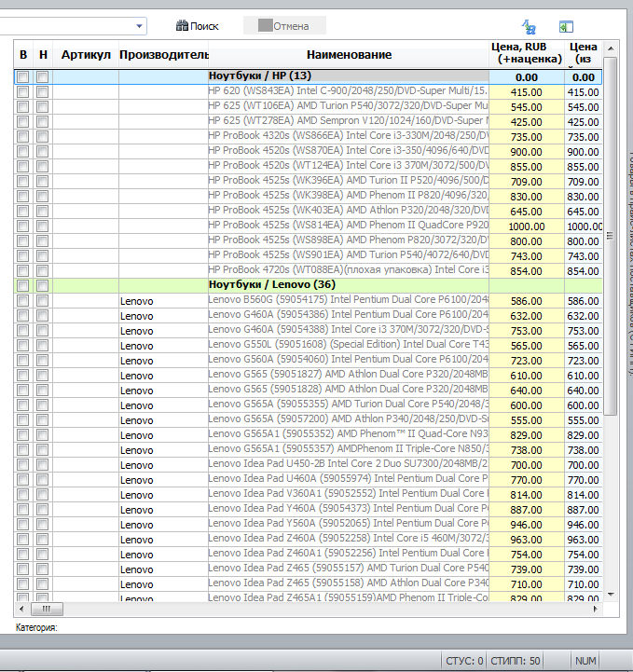633x672 pixels.
Task: Tick the Н checkbox for HP 625 (WT106EA)
Action: 43,107
